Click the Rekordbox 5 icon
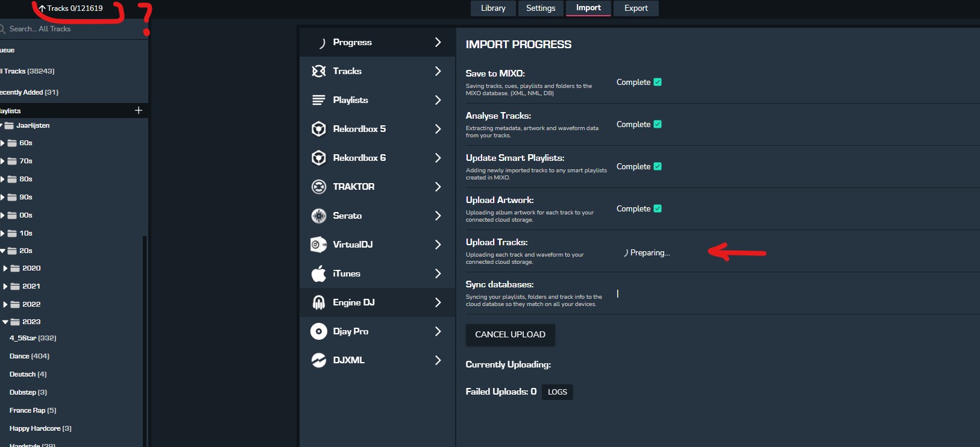 318,129
